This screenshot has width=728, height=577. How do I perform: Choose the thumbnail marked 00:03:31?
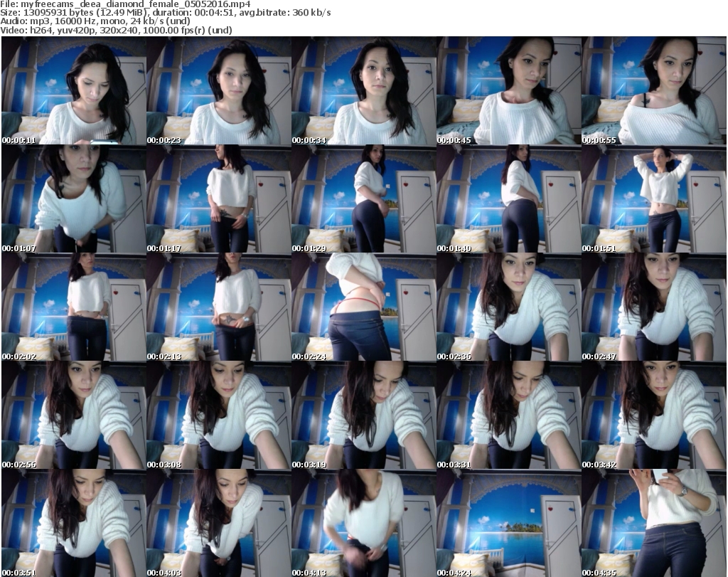[x=509, y=415]
